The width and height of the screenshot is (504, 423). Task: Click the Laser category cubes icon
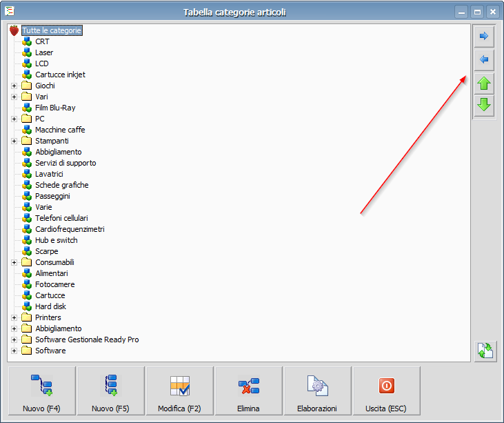pyautogui.click(x=27, y=52)
